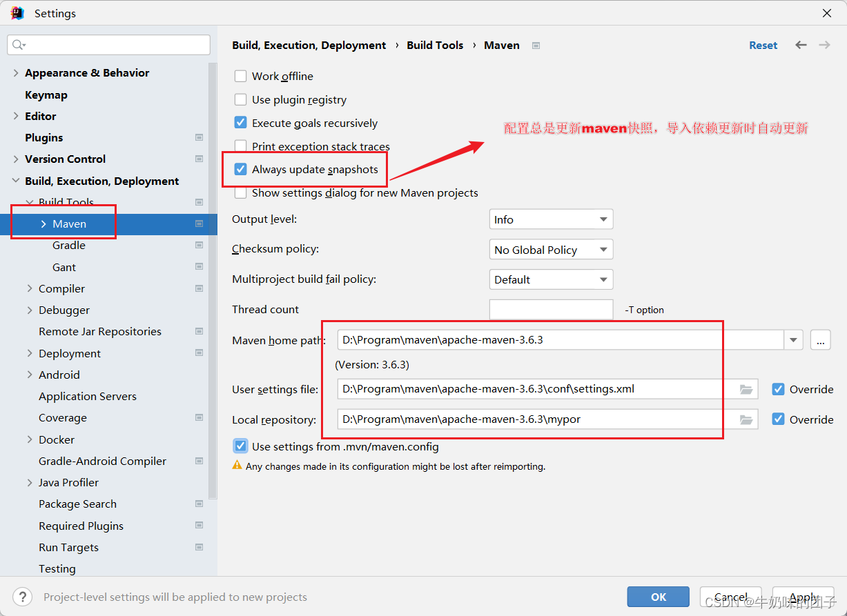
Task: Click project-level icon next to Deployment
Action: (x=199, y=353)
